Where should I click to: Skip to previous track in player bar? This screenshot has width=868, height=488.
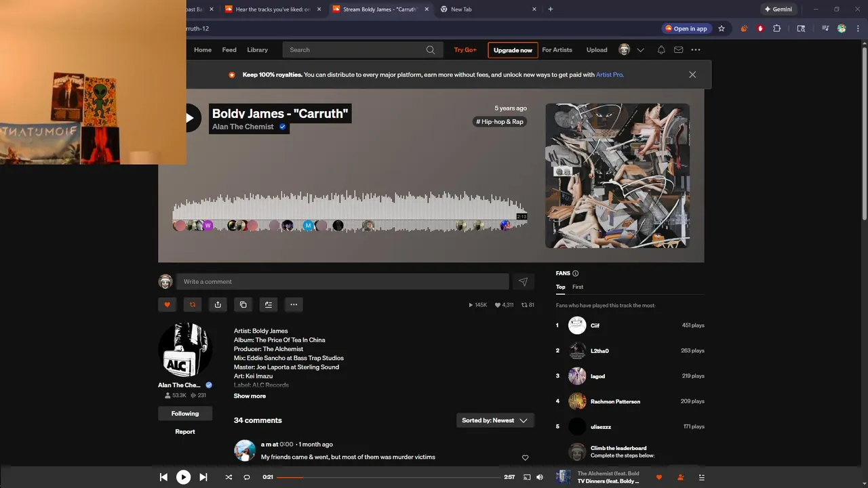pos(163,477)
